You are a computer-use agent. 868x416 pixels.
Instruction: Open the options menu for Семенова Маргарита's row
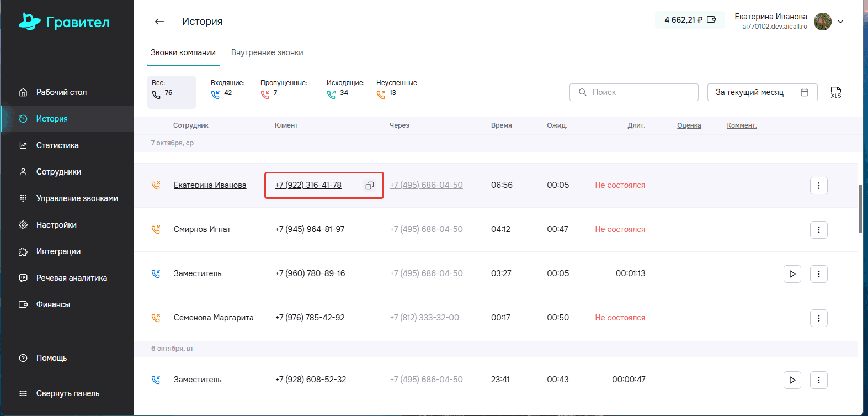(819, 318)
